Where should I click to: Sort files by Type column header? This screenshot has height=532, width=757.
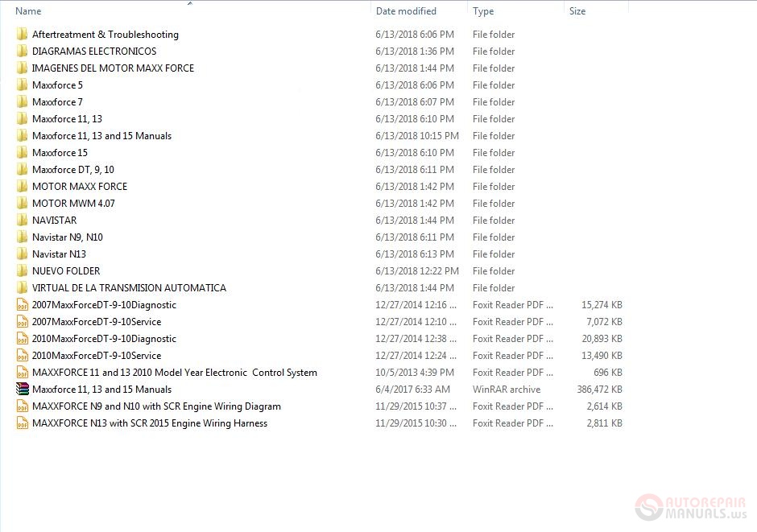(483, 11)
